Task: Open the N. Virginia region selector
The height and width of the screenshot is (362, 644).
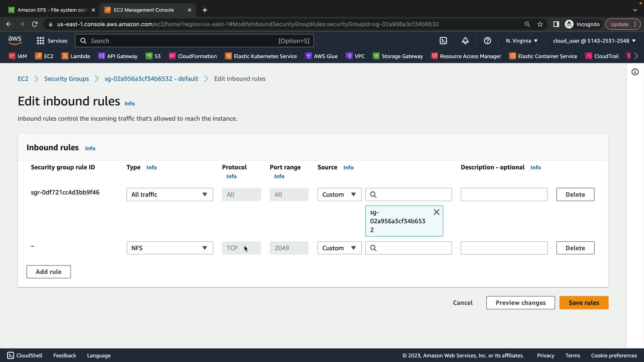Action: pyautogui.click(x=522, y=41)
